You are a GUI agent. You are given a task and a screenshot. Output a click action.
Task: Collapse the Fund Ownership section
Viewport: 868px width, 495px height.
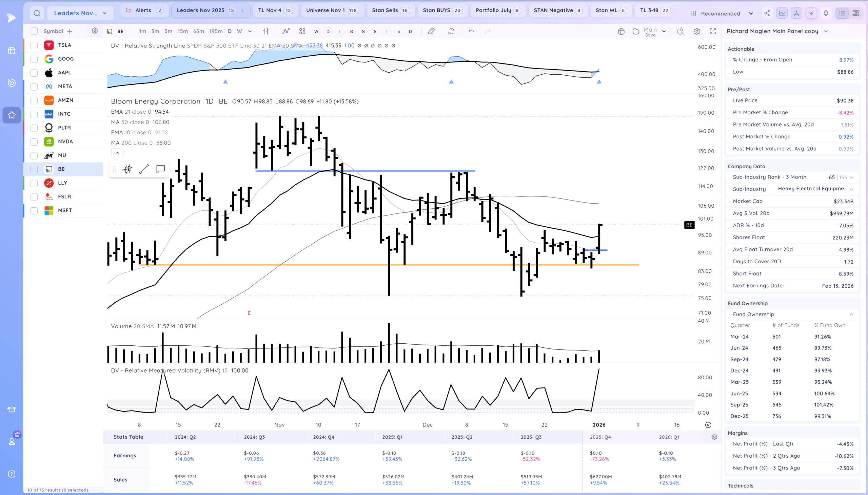[851, 315]
